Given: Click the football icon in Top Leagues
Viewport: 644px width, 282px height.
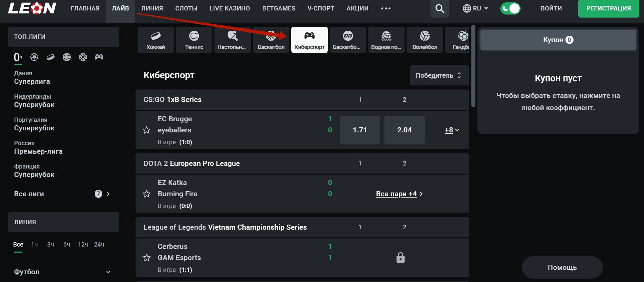Looking at the screenshot, I should 34,57.
